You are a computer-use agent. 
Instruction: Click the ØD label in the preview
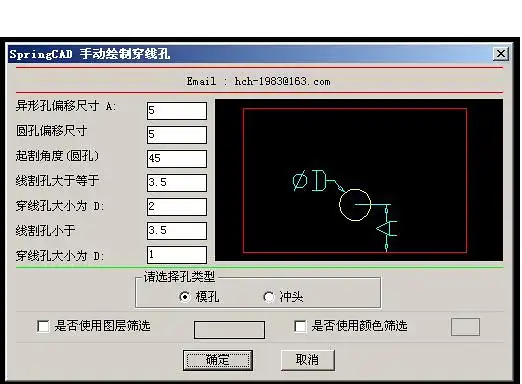pos(309,180)
